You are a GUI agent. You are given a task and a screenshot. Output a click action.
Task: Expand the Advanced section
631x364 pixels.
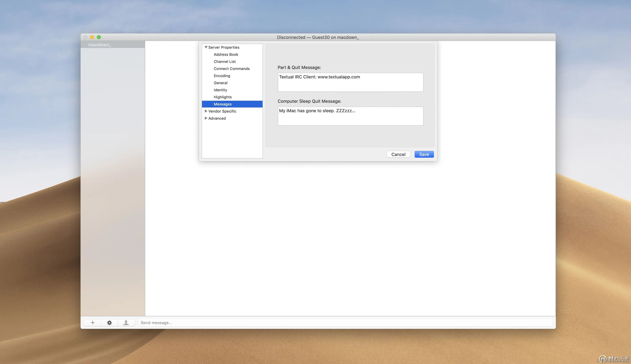pos(206,118)
